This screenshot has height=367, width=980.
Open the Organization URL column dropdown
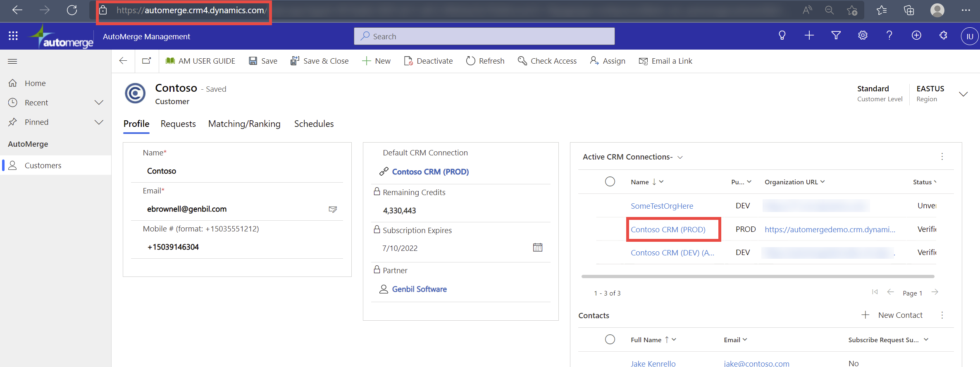pyautogui.click(x=823, y=181)
